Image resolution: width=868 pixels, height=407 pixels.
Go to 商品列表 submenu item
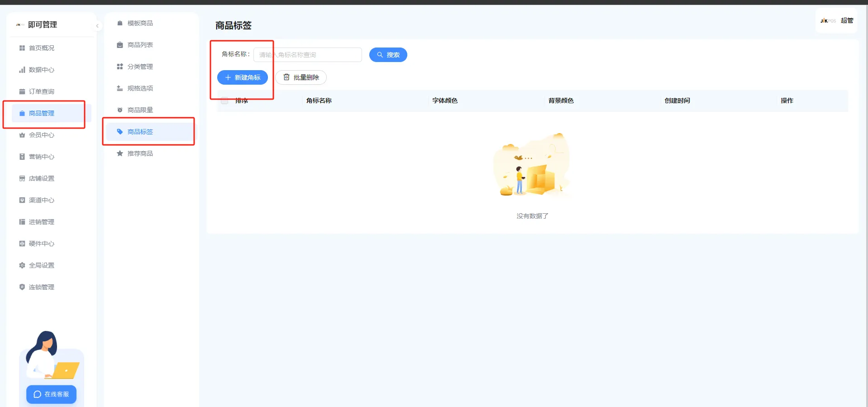click(151, 45)
